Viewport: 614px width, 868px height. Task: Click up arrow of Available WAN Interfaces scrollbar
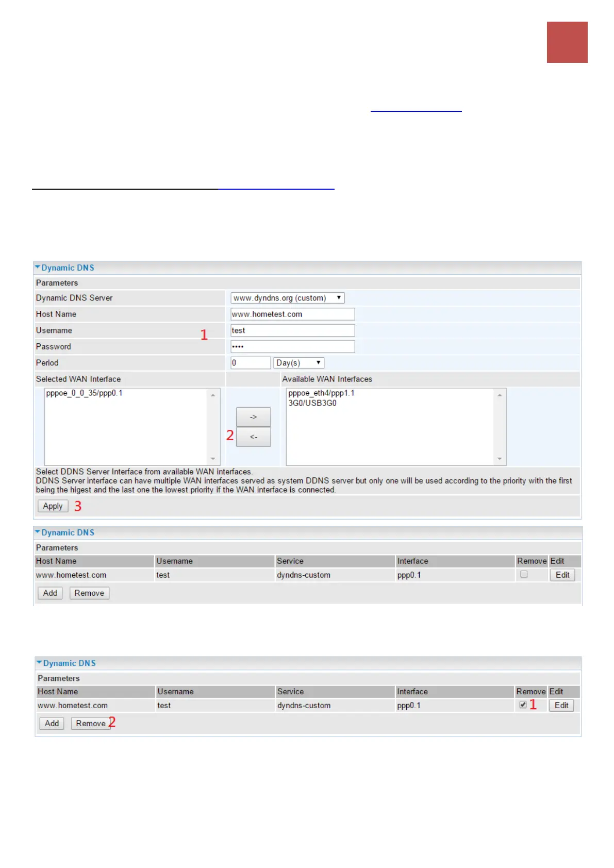coord(500,395)
